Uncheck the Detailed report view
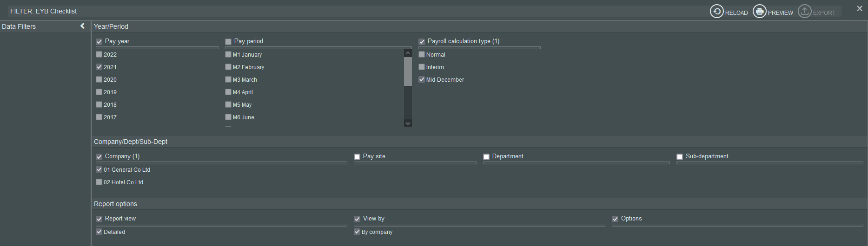 (99, 232)
